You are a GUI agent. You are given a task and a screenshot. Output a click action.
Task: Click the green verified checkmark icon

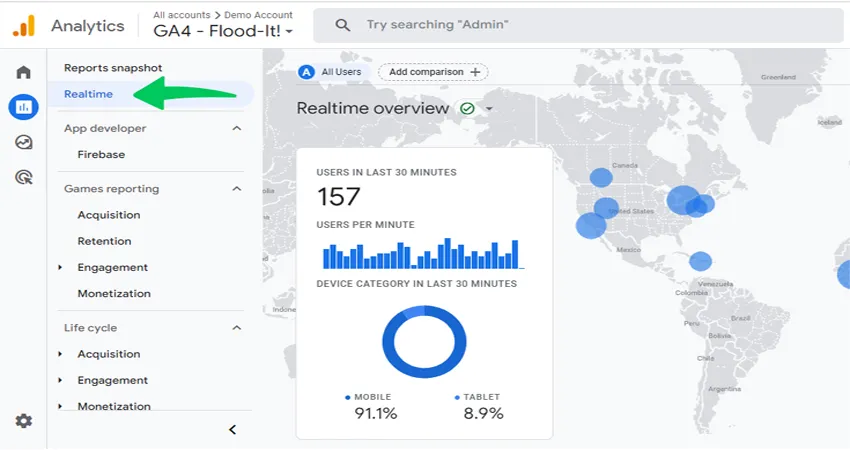467,108
